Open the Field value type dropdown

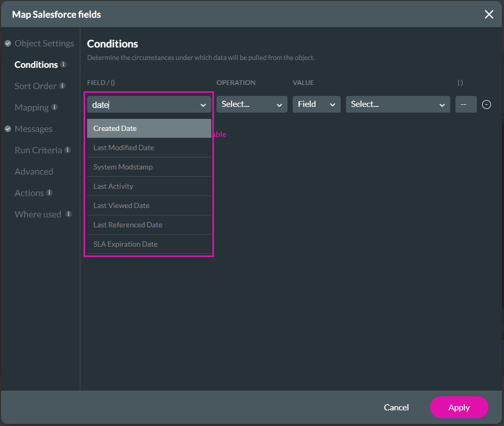tap(316, 104)
